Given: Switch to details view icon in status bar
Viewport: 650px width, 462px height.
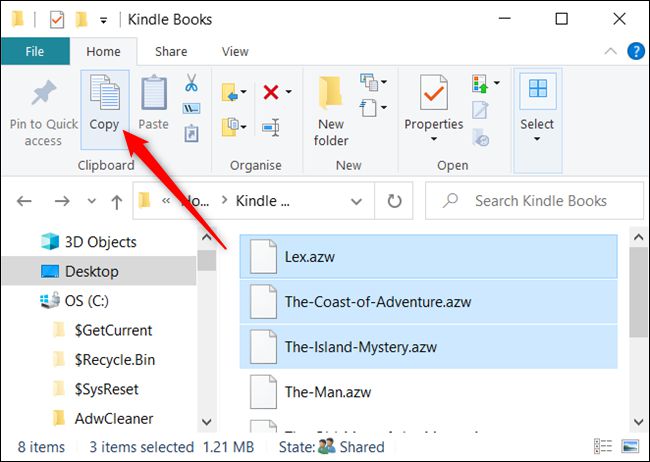Looking at the screenshot, I should click(x=603, y=446).
